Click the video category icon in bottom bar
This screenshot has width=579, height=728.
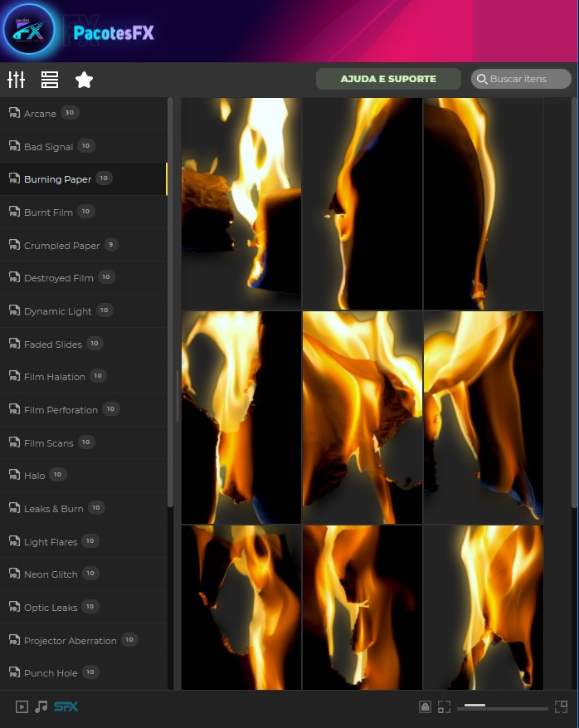(x=22, y=707)
